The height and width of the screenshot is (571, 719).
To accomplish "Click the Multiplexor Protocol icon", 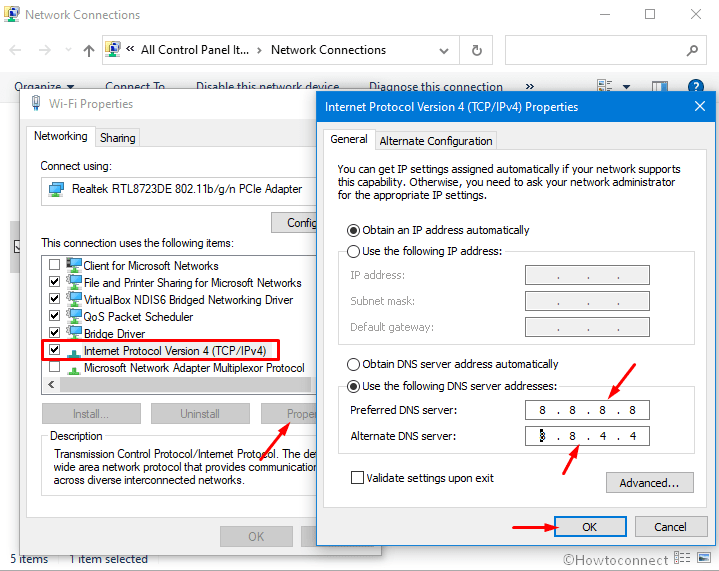I will (74, 370).
